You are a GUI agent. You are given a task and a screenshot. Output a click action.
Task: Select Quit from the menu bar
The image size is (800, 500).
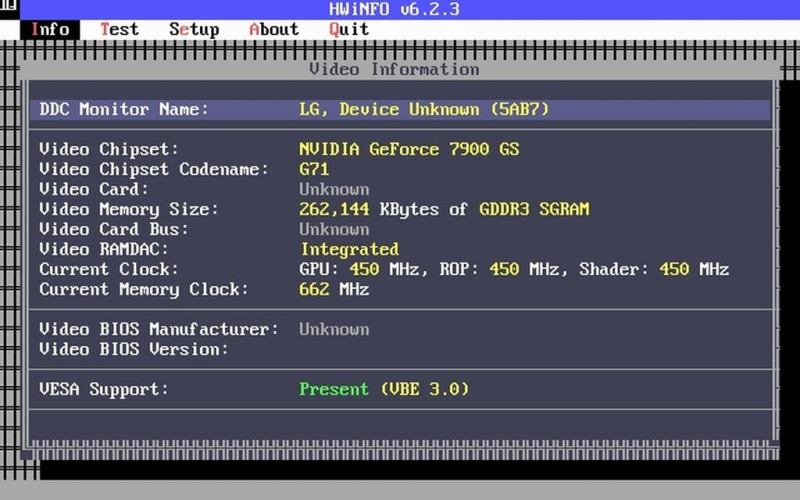[x=349, y=30]
